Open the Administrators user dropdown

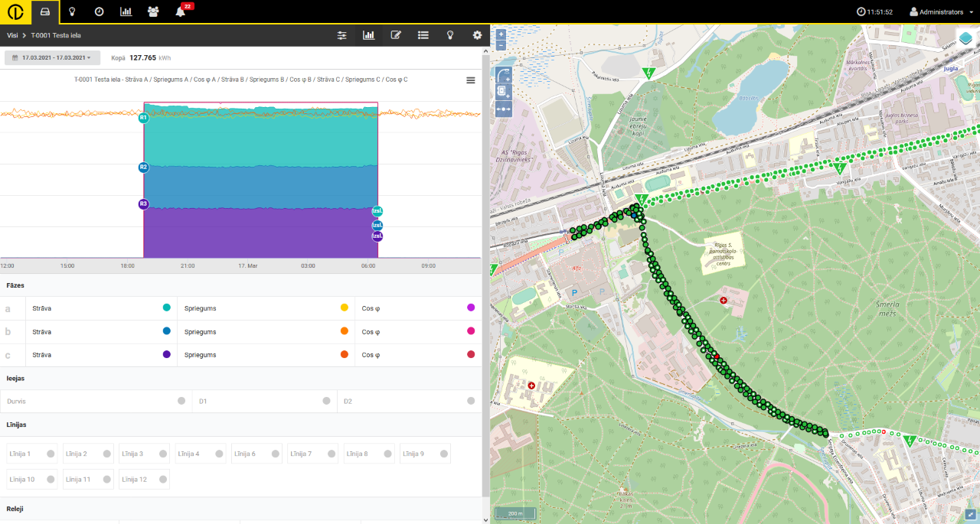941,12
